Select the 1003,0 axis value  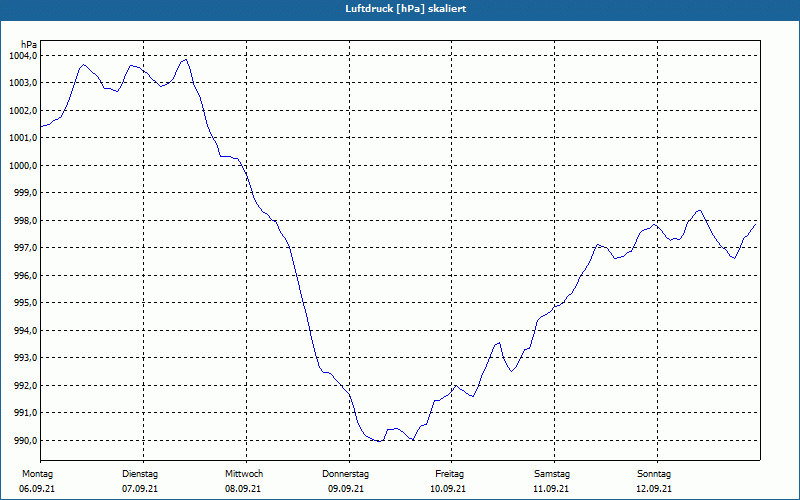pos(23,83)
